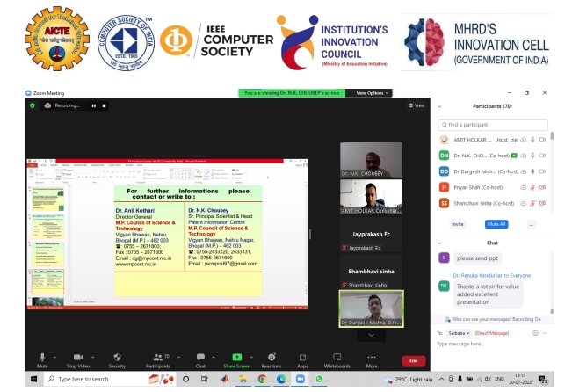Open the View layout menu
The width and height of the screenshot is (565, 392).
tap(417, 105)
